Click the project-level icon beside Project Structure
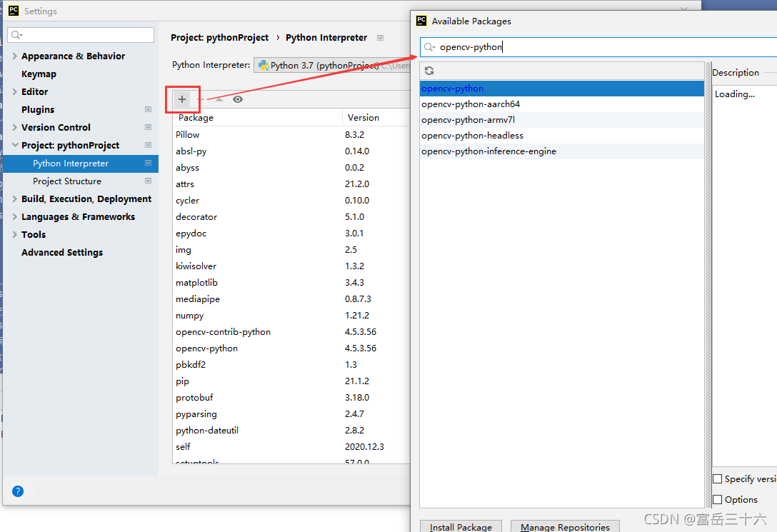Image resolution: width=777 pixels, height=532 pixels. pos(148,181)
